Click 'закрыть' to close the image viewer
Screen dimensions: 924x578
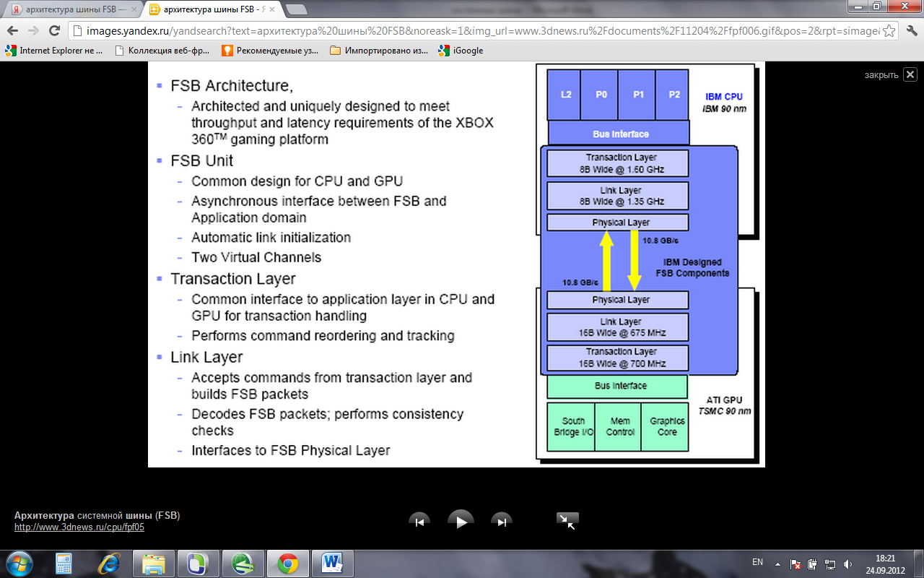[881, 75]
